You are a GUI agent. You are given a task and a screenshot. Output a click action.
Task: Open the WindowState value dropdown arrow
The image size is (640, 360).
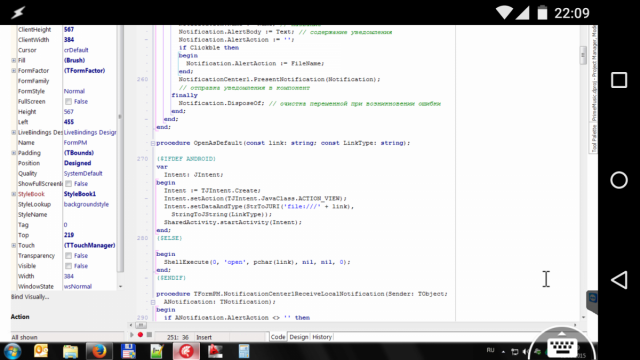pyautogui.click(x=120, y=287)
